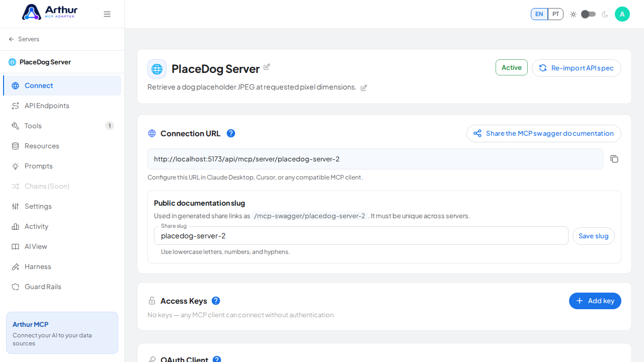644x362 pixels.
Task: Collapse sidebar with the hamburger menu icon
Action: (107, 14)
